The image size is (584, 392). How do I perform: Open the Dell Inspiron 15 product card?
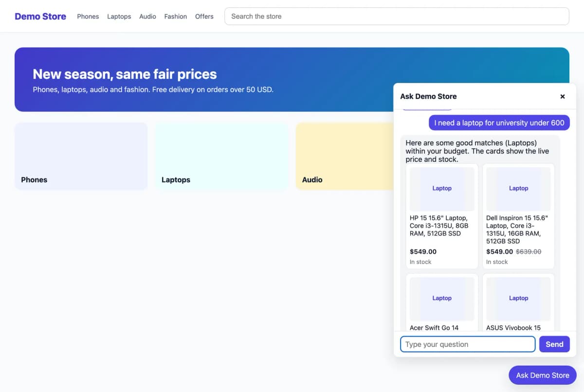point(518,216)
